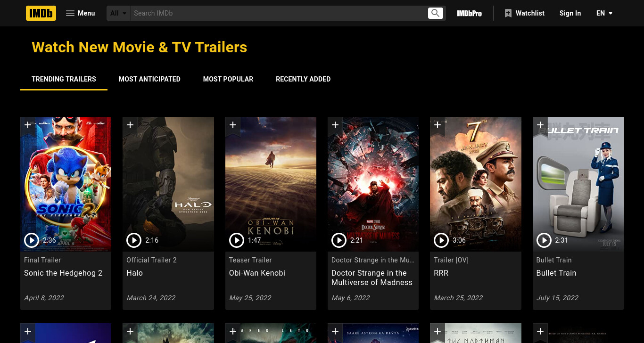Click the Teaser Trailer label
Viewport: 644px width, 343px height.
coord(250,260)
